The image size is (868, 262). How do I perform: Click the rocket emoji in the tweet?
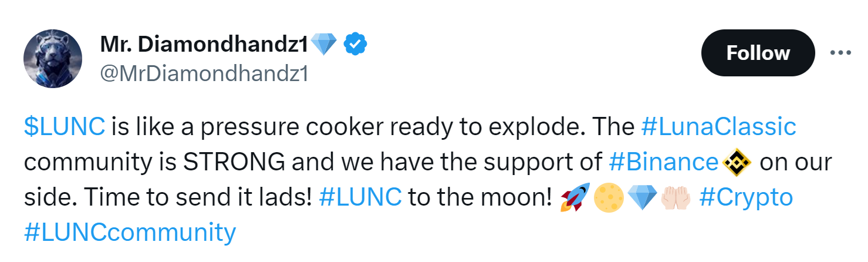click(x=575, y=197)
